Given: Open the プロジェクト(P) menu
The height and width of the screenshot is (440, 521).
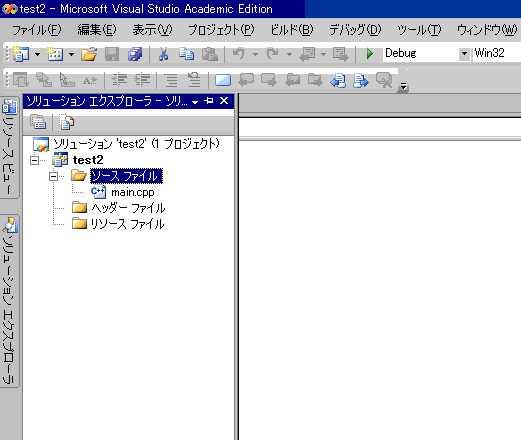Looking at the screenshot, I should (221, 30).
